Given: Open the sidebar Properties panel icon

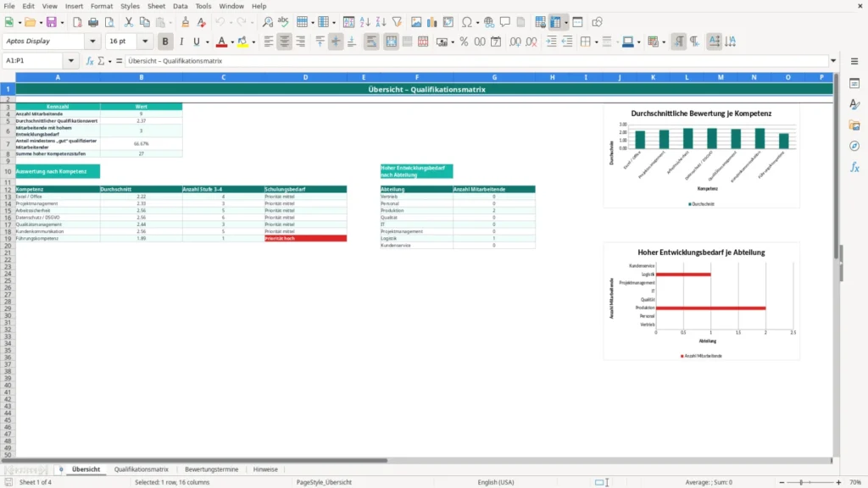Looking at the screenshot, I should [x=854, y=83].
